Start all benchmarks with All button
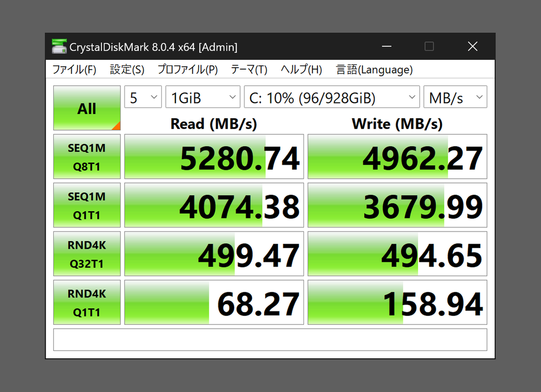Screen dimensions: 541x392 [x=87, y=108]
